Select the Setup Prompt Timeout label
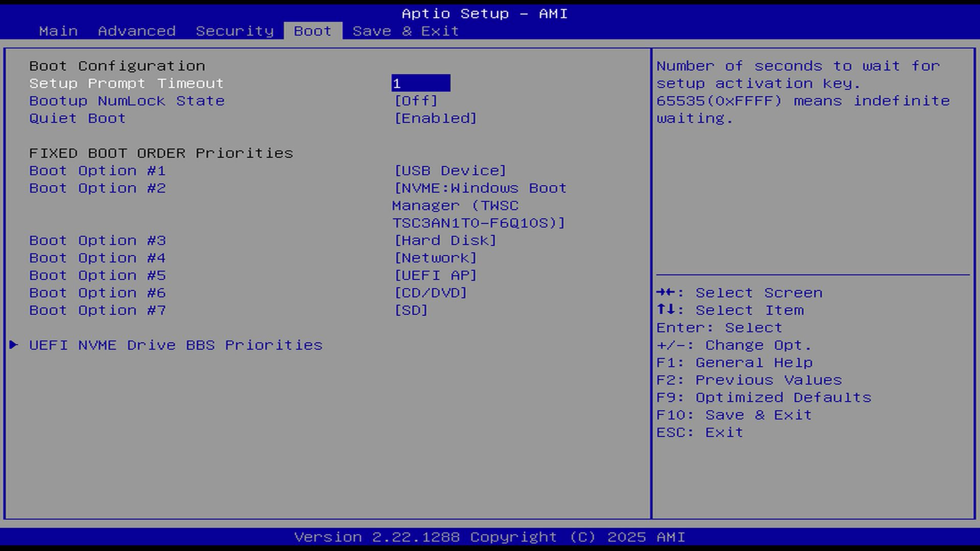The image size is (980, 551). pyautogui.click(x=126, y=83)
